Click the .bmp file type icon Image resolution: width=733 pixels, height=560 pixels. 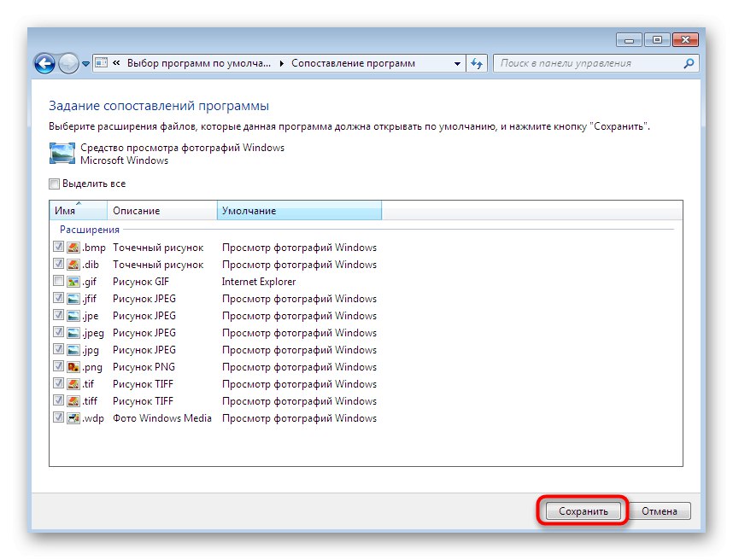73,247
